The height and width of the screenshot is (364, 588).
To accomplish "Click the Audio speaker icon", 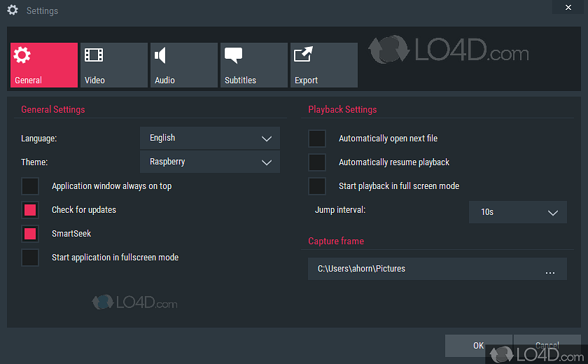I will click(x=161, y=55).
